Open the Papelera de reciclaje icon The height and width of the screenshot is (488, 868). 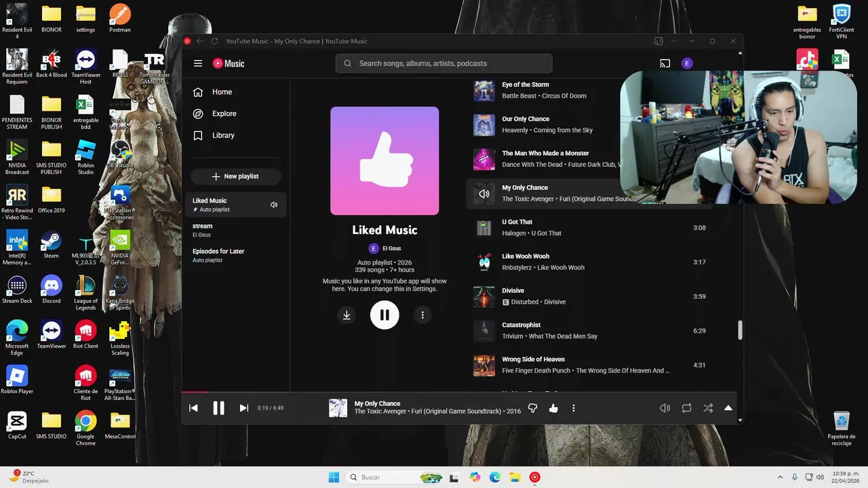842,428
